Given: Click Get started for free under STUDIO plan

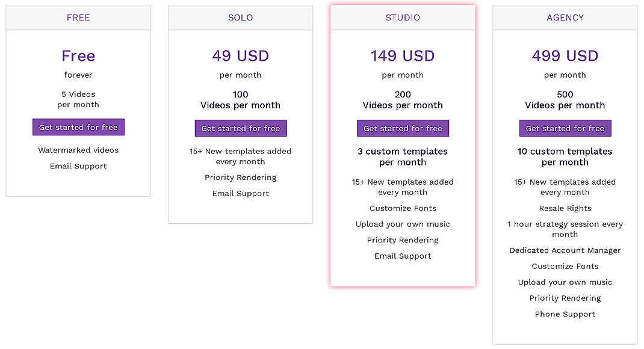Looking at the screenshot, I should [402, 128].
